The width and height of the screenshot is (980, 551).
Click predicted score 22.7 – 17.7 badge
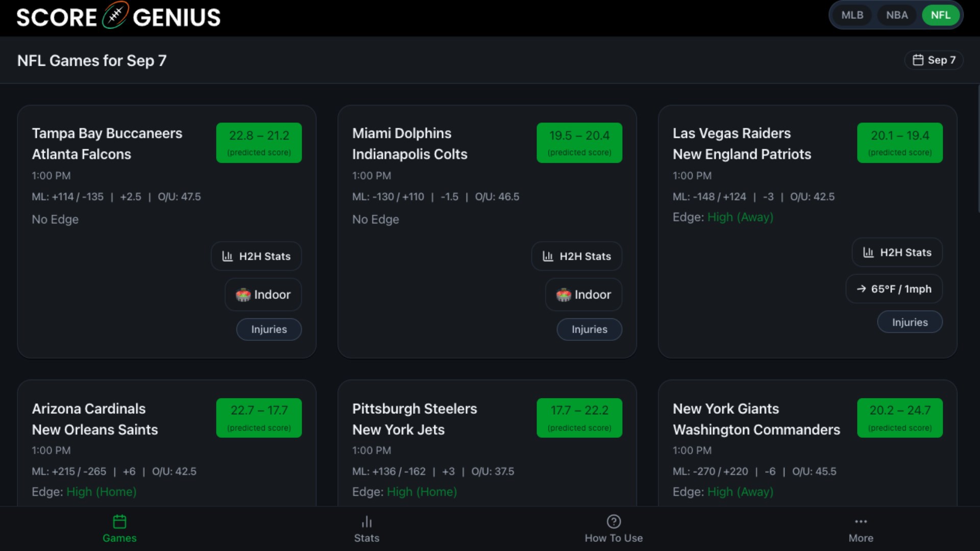[x=259, y=417]
